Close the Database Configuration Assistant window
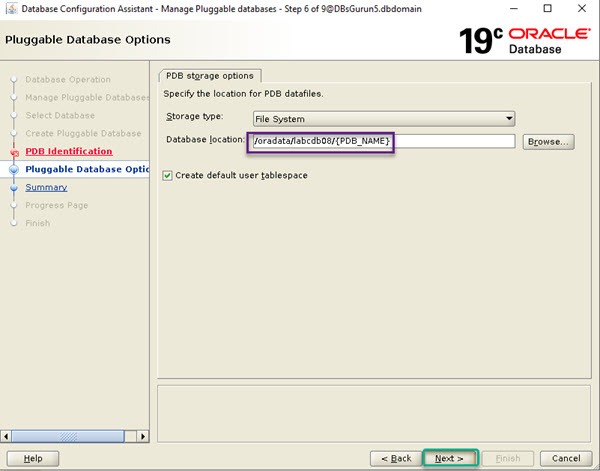Image resolution: width=600 pixels, height=471 pixels. (x=582, y=8)
